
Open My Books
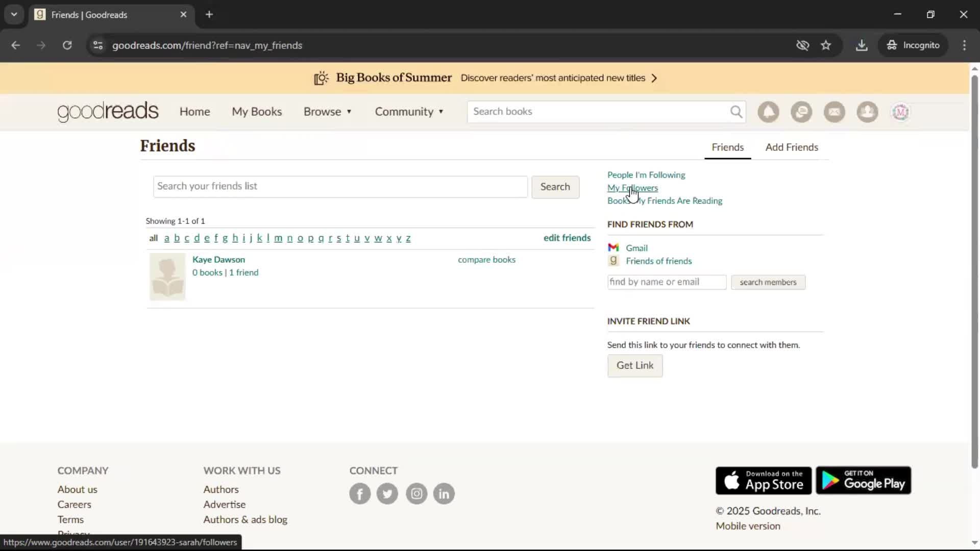(x=257, y=112)
